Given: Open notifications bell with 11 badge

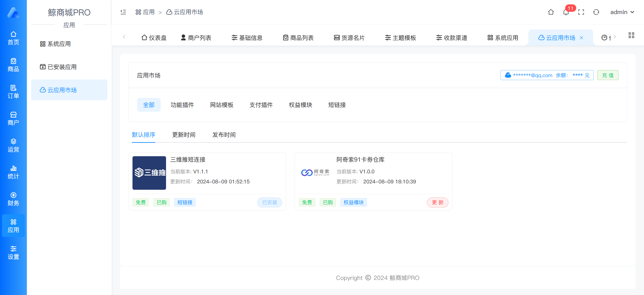Looking at the screenshot, I should [566, 12].
